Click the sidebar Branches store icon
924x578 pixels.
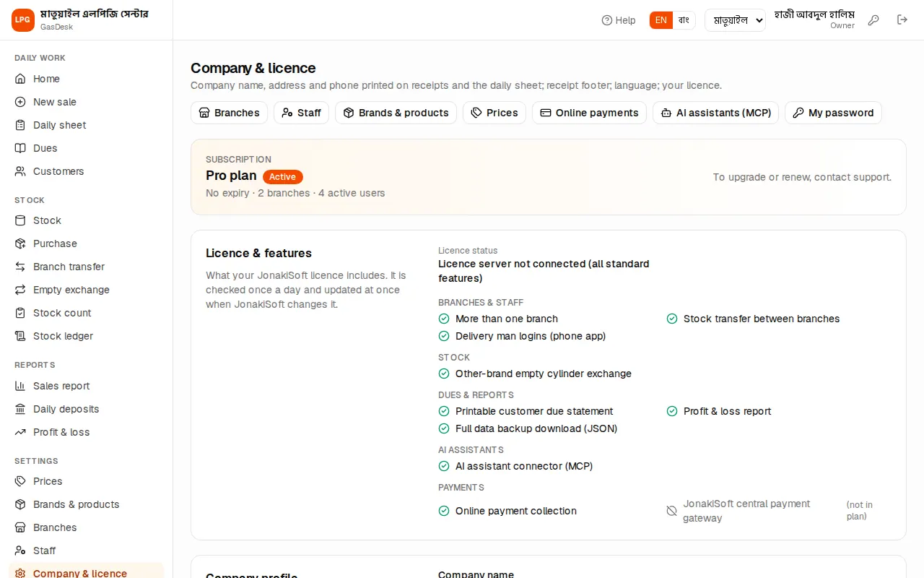click(x=20, y=527)
